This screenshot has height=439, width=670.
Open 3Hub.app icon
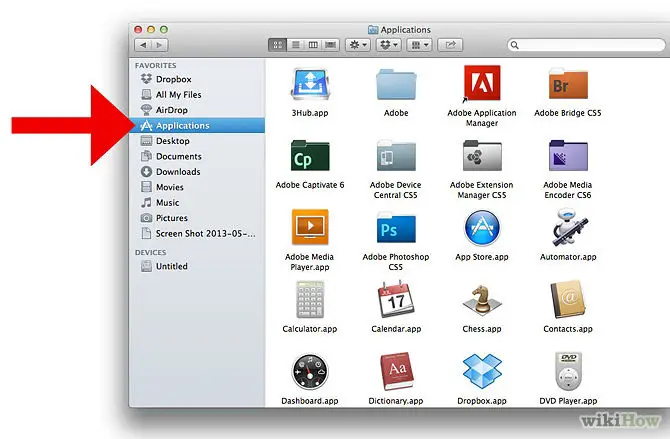[310, 84]
